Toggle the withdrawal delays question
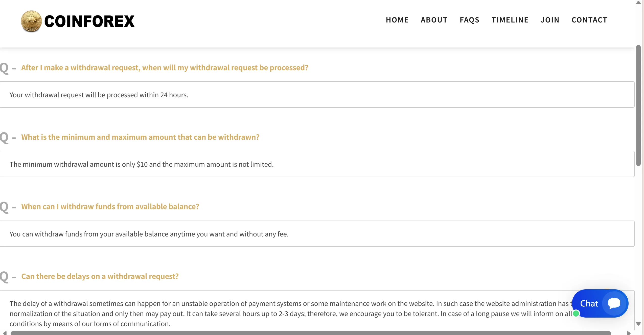The image size is (644, 335). (x=100, y=276)
